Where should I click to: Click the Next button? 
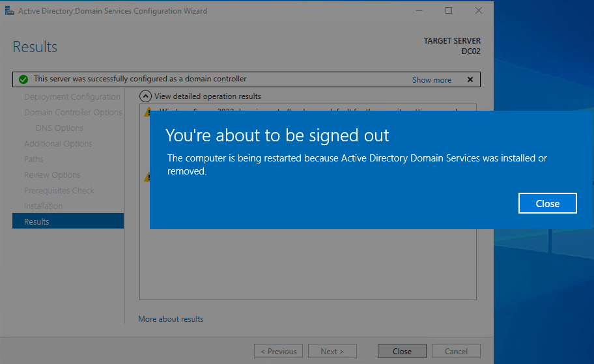(332, 352)
